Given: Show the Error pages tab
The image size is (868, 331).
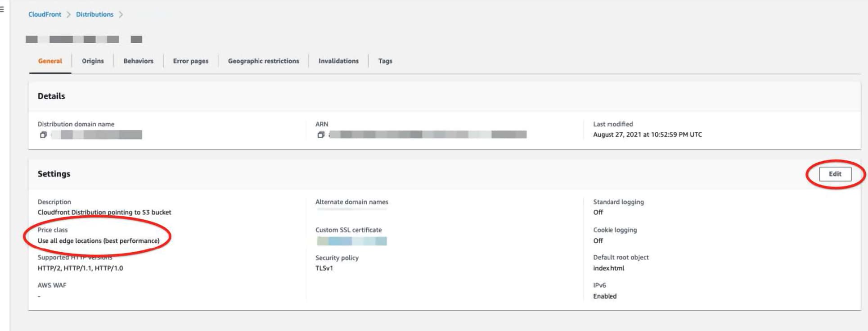Looking at the screenshot, I should pos(191,61).
